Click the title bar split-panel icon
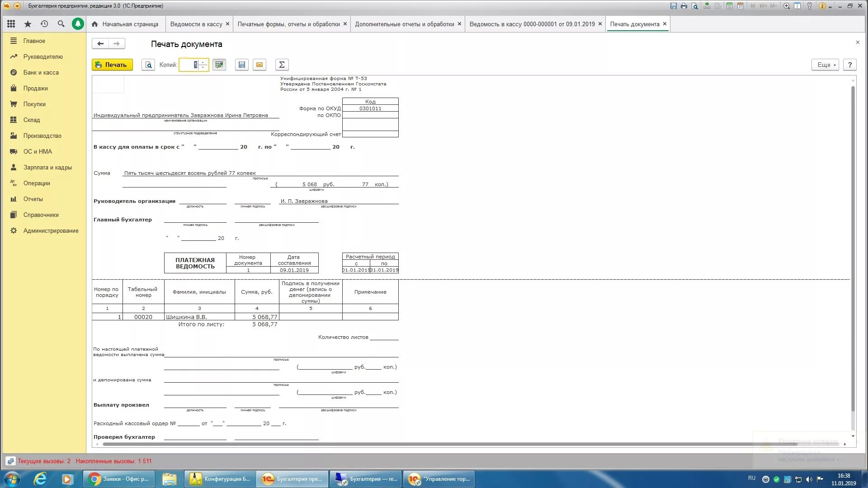 tap(797, 6)
